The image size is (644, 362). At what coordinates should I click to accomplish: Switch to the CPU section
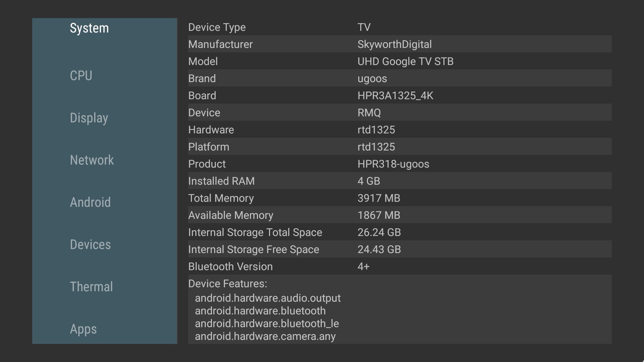point(81,76)
